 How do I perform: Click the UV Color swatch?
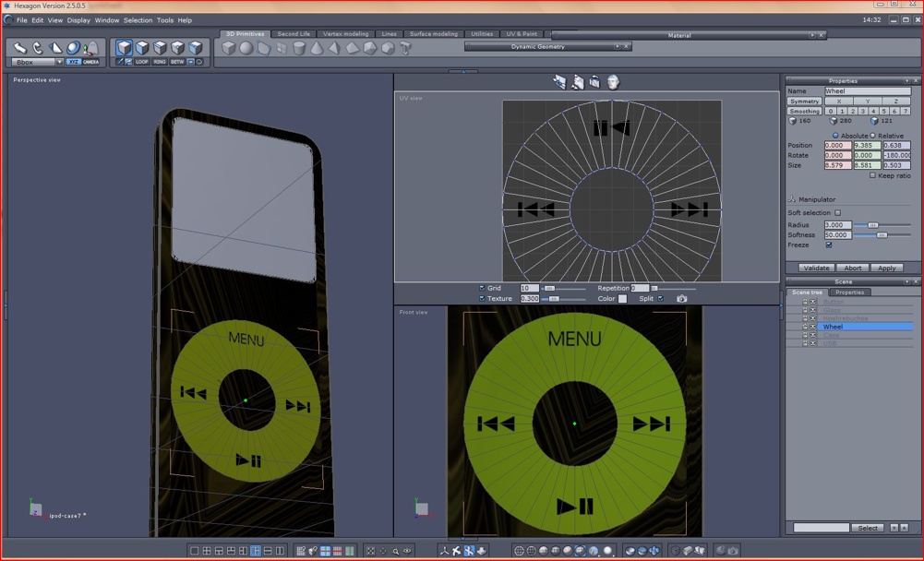(622, 299)
